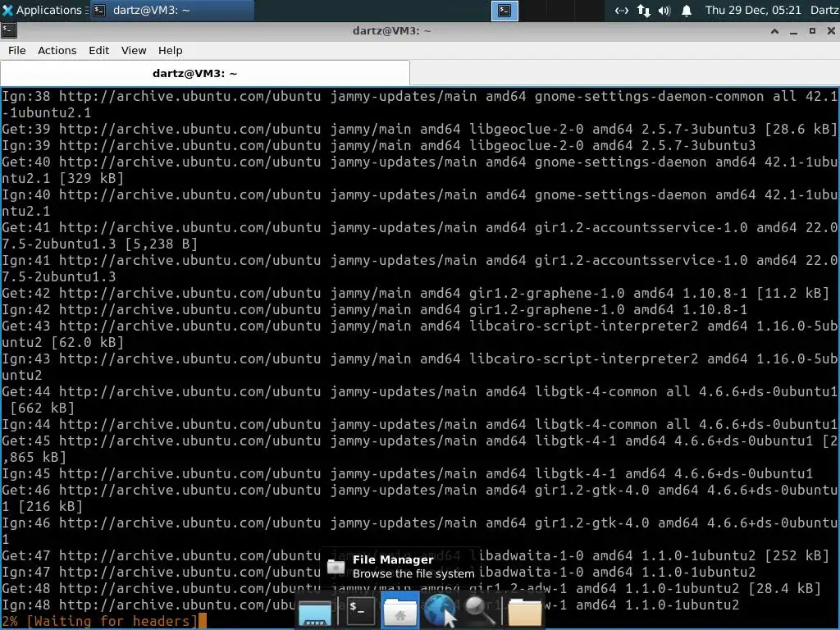Open the Actions menu
The height and width of the screenshot is (630, 840).
(x=57, y=50)
